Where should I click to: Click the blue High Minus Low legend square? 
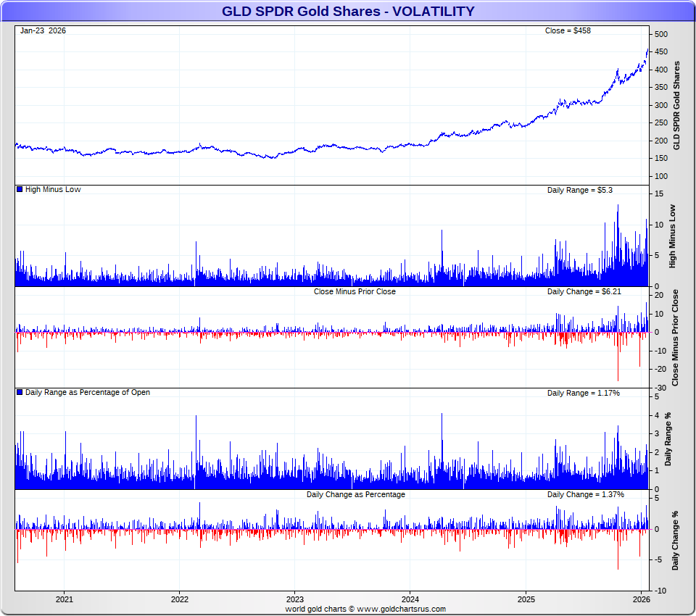[x=20, y=190]
